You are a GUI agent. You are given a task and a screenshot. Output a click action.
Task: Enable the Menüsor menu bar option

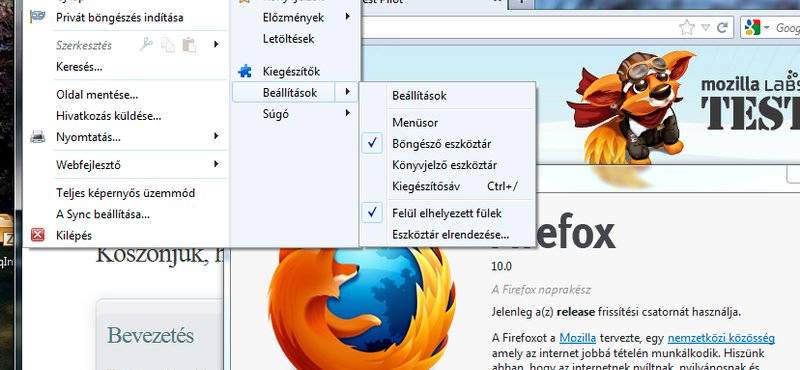(x=415, y=122)
